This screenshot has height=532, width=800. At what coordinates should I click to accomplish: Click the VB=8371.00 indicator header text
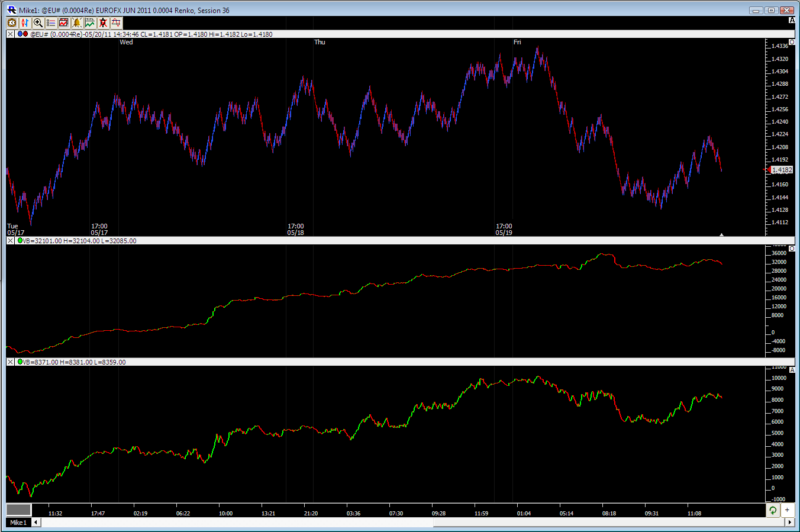pos(74,362)
